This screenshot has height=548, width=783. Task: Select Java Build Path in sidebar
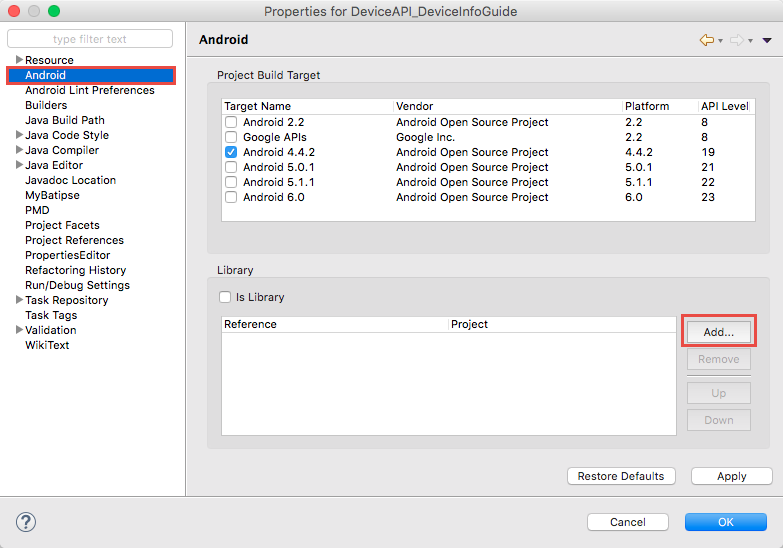click(x=64, y=120)
